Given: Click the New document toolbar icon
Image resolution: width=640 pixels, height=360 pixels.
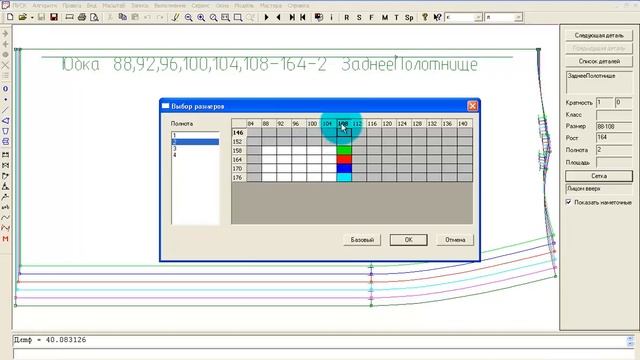Looking at the screenshot, I should coord(10,17).
